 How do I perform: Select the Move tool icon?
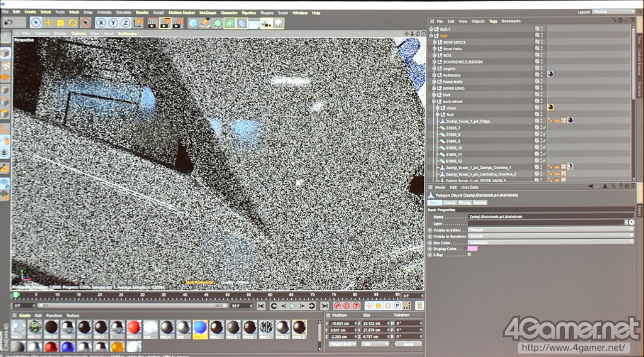48,23
